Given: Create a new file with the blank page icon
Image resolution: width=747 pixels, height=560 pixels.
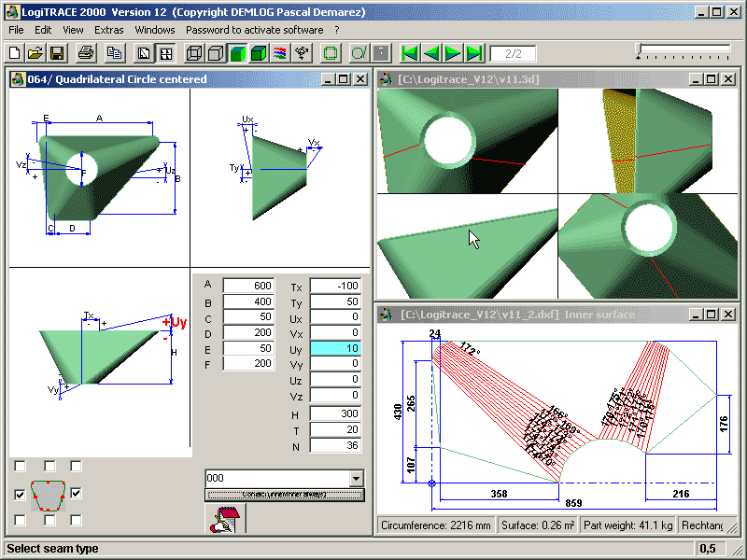Looking at the screenshot, I should (x=15, y=53).
